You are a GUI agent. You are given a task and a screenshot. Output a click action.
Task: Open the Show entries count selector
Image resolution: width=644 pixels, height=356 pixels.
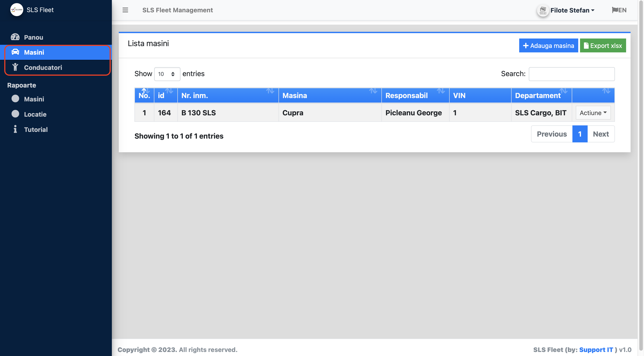point(167,74)
